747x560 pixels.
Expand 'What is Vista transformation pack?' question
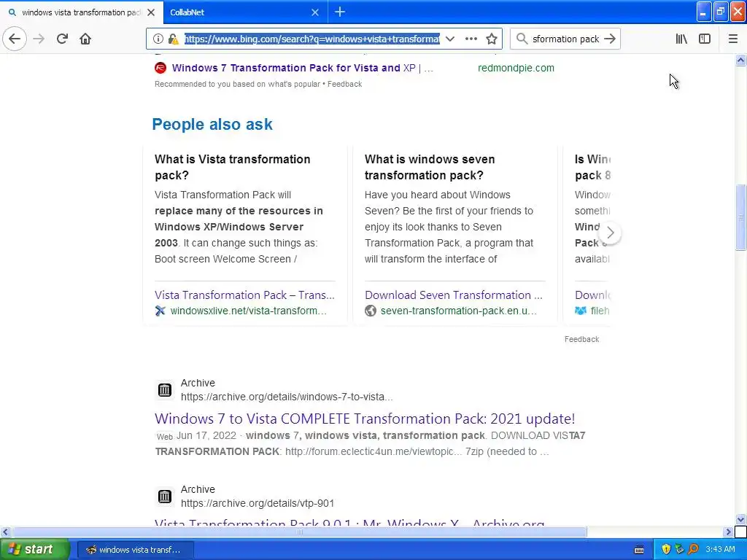click(x=233, y=167)
